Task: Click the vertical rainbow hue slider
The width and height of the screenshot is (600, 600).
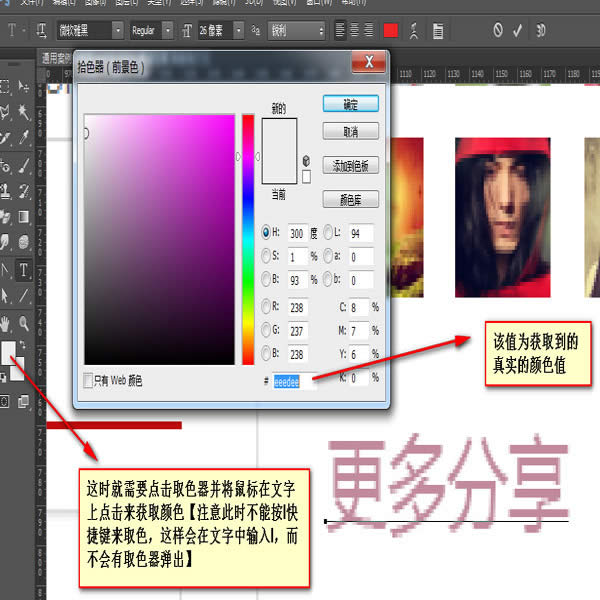Action: click(248, 240)
